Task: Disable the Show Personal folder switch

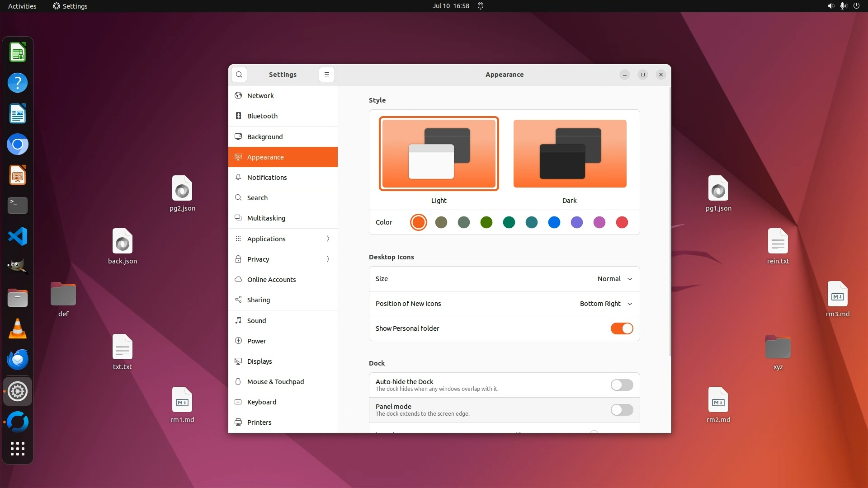Action: pyautogui.click(x=622, y=328)
